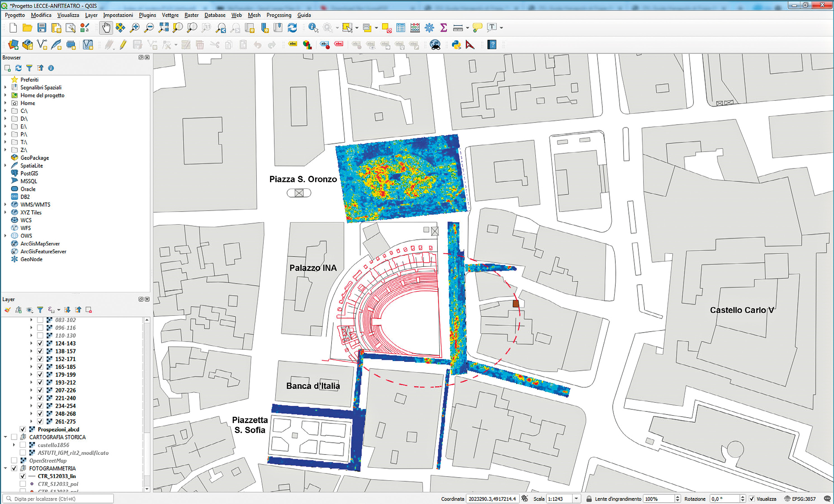Click the Statistical Summary sigma icon
Viewport: 834px width, 504px height.
coord(443,28)
